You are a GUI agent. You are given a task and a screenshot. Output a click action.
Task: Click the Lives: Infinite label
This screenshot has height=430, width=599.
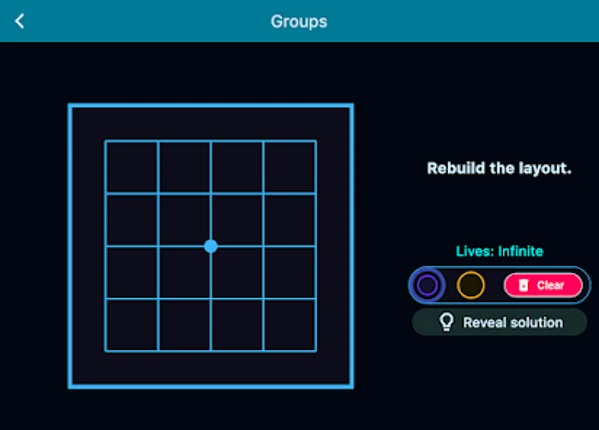499,251
